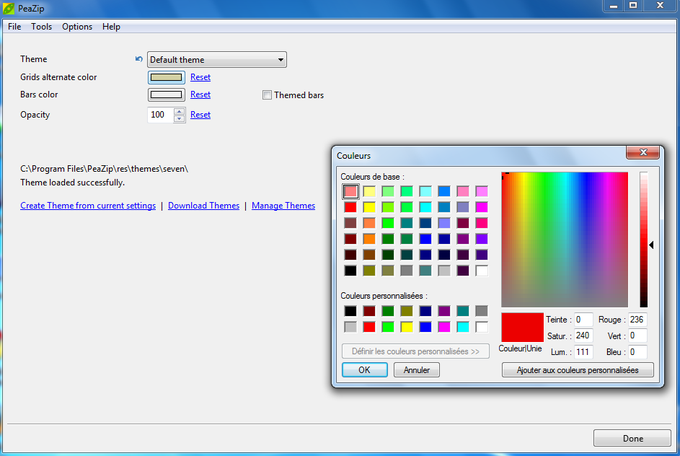680x456 pixels.
Task: Click the Teinte value field
Action: point(583,320)
